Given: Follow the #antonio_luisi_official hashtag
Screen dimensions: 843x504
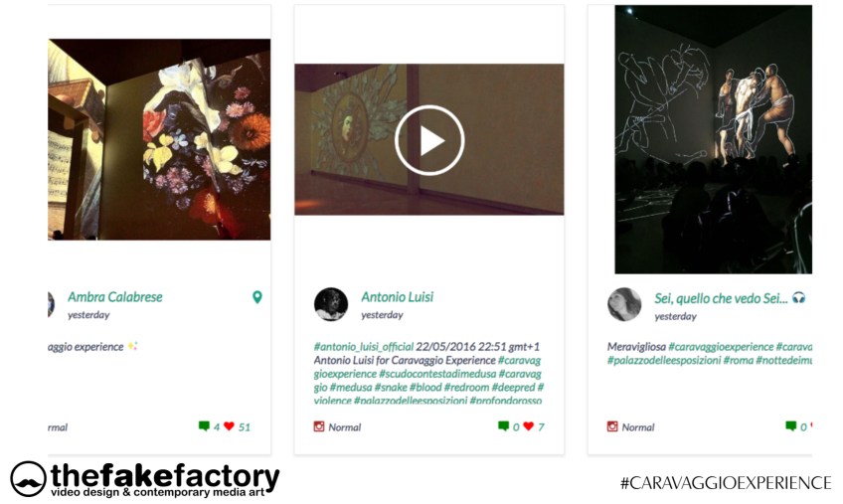Looking at the screenshot, I should point(364,346).
